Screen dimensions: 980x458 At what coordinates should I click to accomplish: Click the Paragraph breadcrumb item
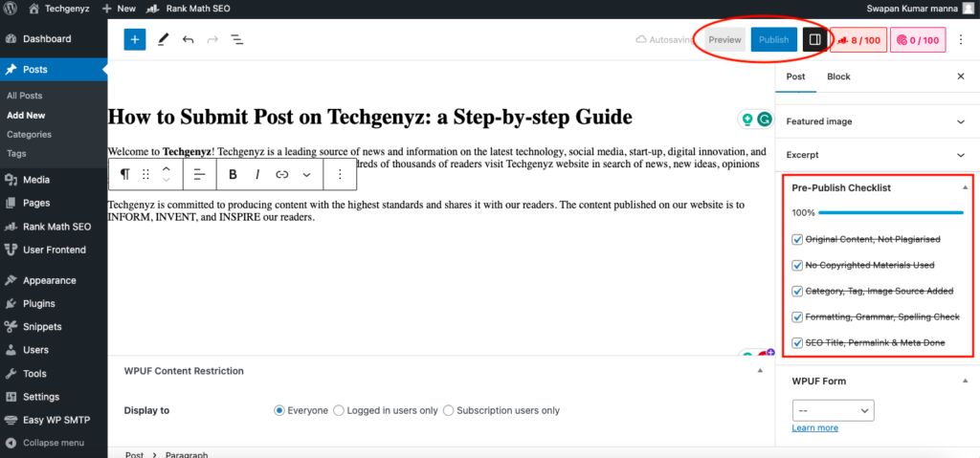(x=187, y=454)
